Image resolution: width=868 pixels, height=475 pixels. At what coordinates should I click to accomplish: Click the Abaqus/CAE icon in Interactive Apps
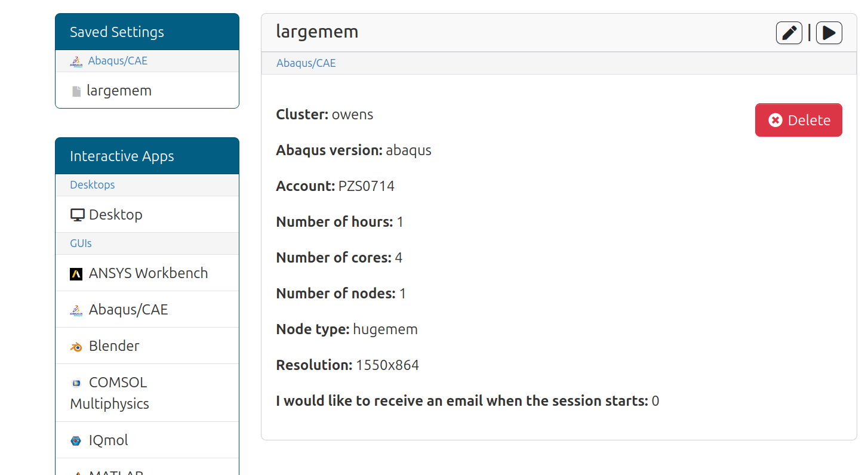tap(76, 310)
